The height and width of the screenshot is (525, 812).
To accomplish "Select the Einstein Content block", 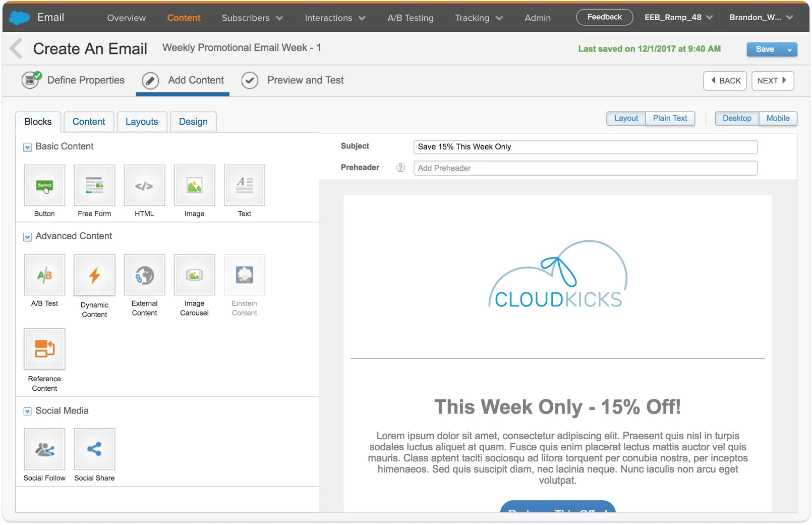I will 244,275.
